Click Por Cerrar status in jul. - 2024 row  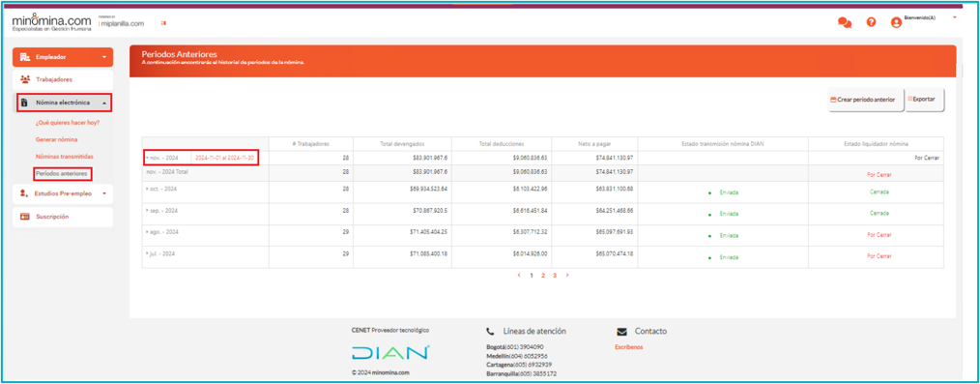879,255
